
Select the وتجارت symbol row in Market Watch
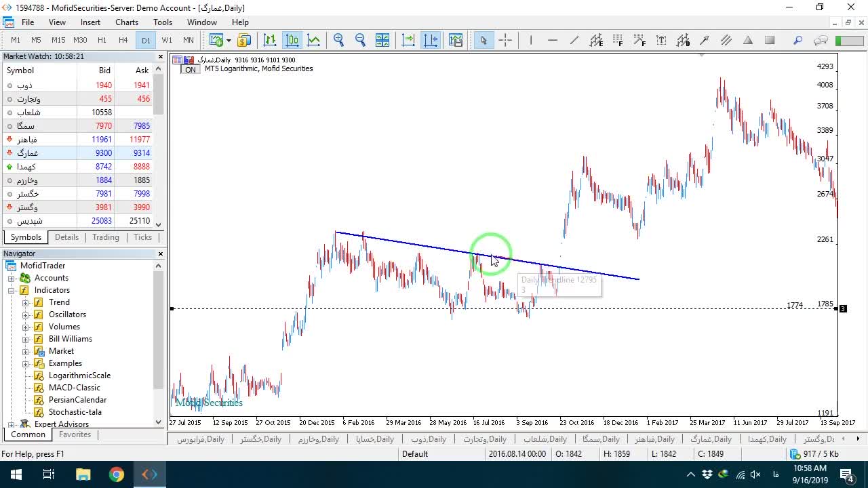[x=77, y=99]
